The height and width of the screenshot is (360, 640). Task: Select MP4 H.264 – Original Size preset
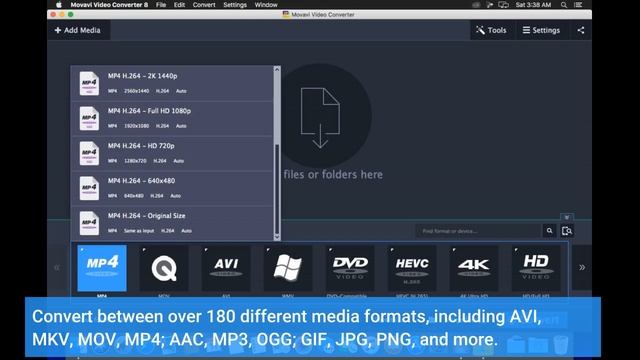(172, 223)
